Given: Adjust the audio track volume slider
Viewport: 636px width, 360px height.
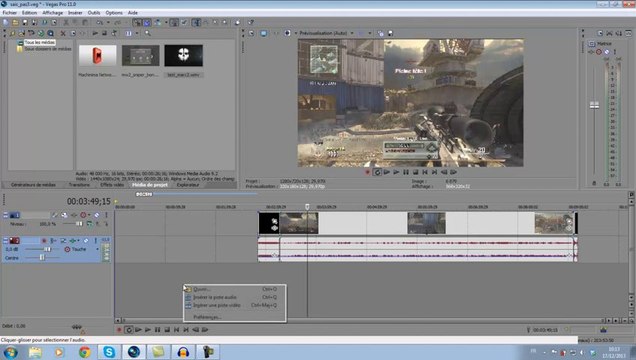Looking at the screenshot, I should pos(47,249).
